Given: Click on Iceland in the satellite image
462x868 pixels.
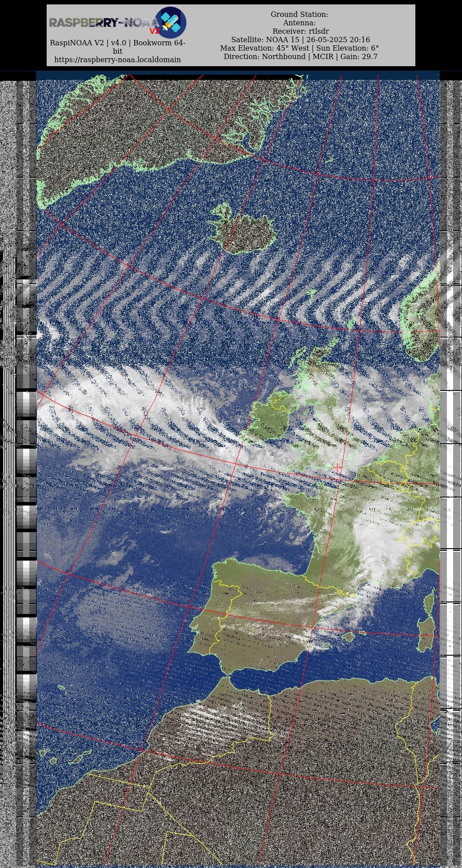Looking at the screenshot, I should click(x=243, y=229).
